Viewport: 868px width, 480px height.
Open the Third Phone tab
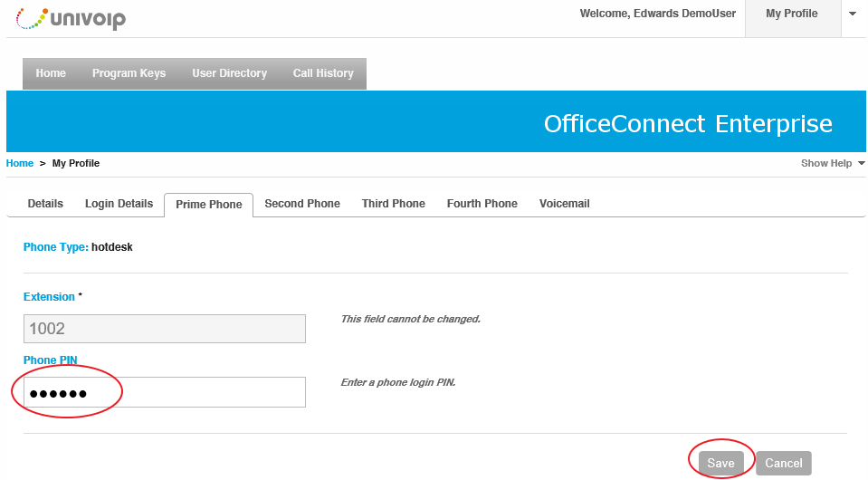pos(394,204)
